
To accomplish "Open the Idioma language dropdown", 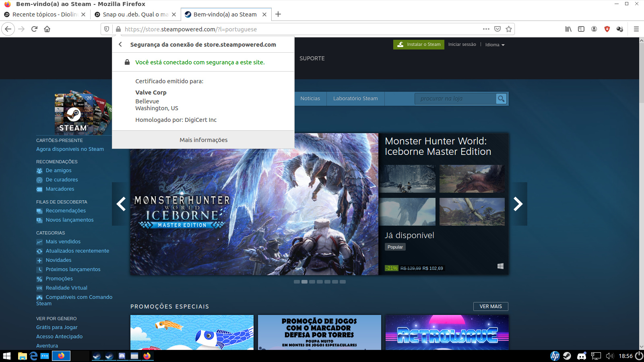I will [x=495, y=45].
